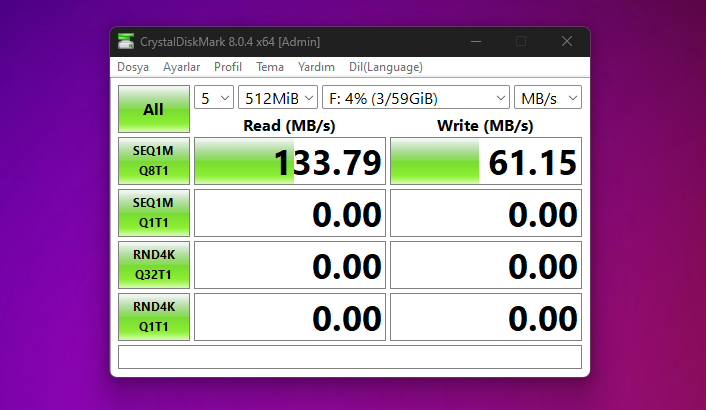
Task: Click the RND4K Q32T1 write value 0.00
Action: click(486, 265)
